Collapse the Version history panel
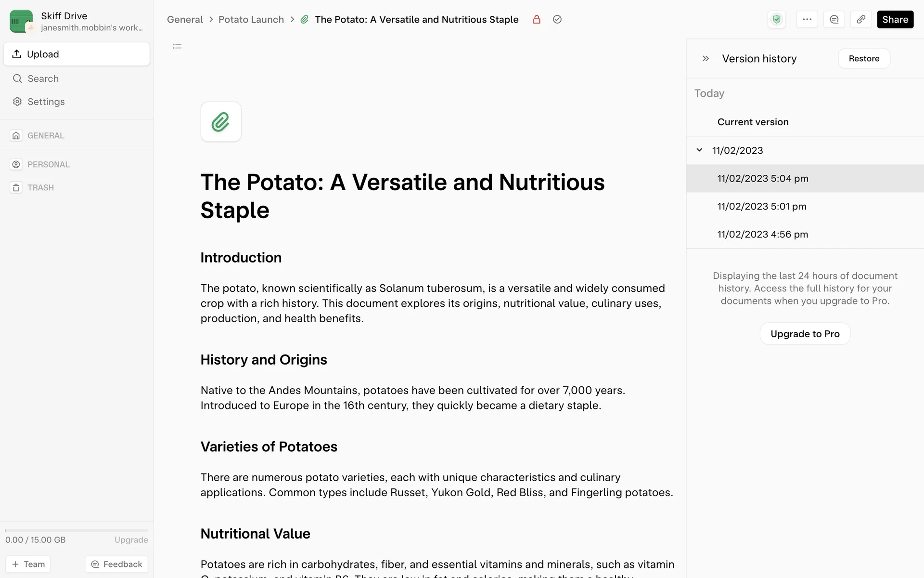The width and height of the screenshot is (924, 578). coord(706,58)
